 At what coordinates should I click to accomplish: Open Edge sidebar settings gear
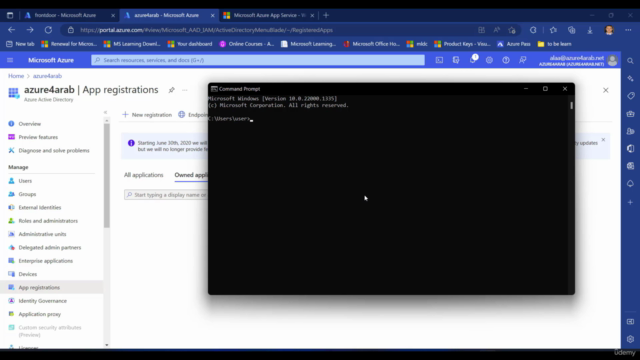pyautogui.click(x=631, y=339)
